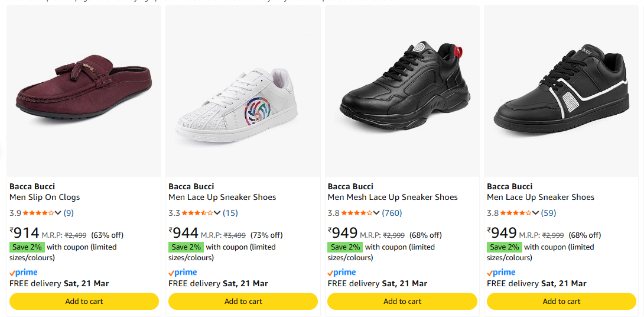Open the 9 reviews link
644x317 pixels.
[69, 213]
